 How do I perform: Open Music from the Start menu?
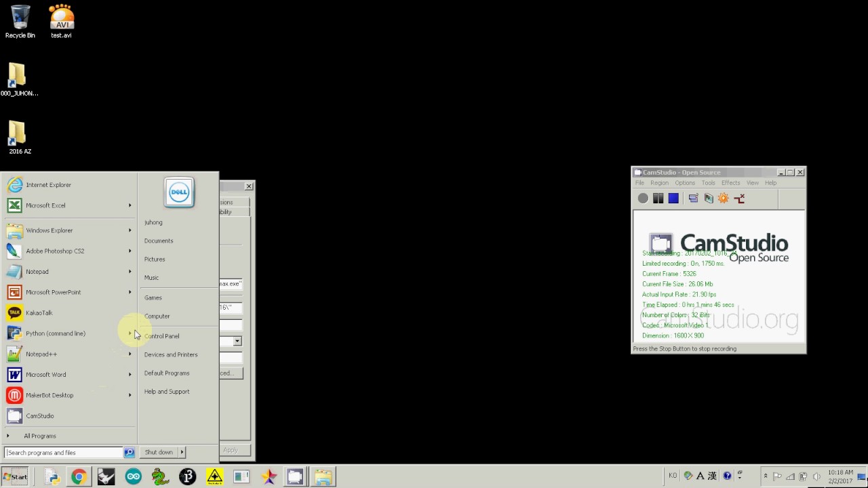151,277
